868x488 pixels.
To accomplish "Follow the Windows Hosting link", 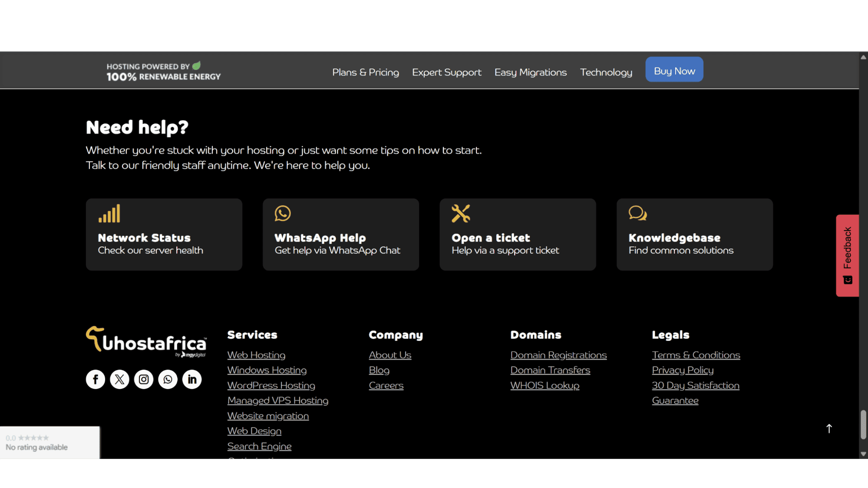I will 267,370.
